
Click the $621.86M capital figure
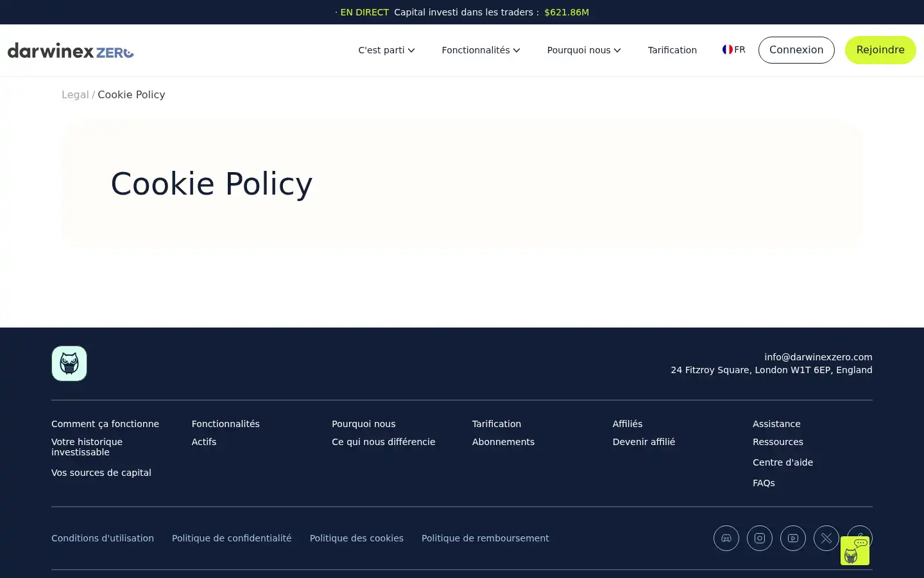(567, 12)
